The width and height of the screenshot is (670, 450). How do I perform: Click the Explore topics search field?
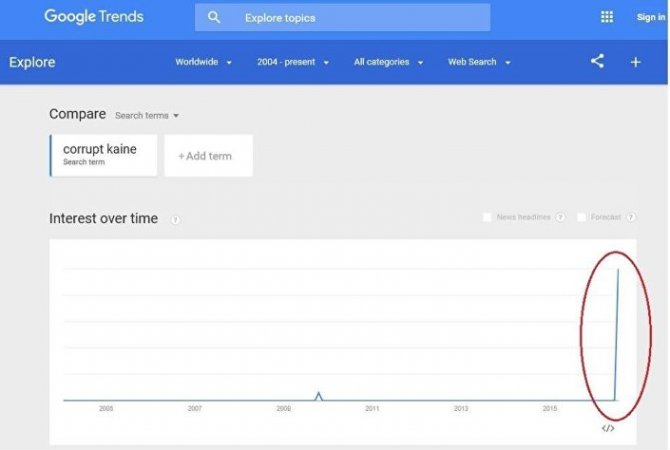[342, 18]
